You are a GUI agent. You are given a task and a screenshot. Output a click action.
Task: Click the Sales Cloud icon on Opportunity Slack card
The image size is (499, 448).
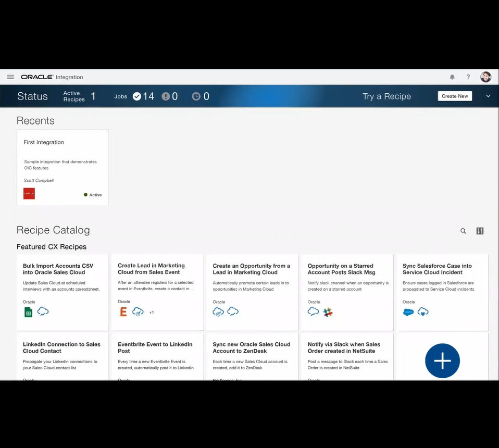(313, 311)
